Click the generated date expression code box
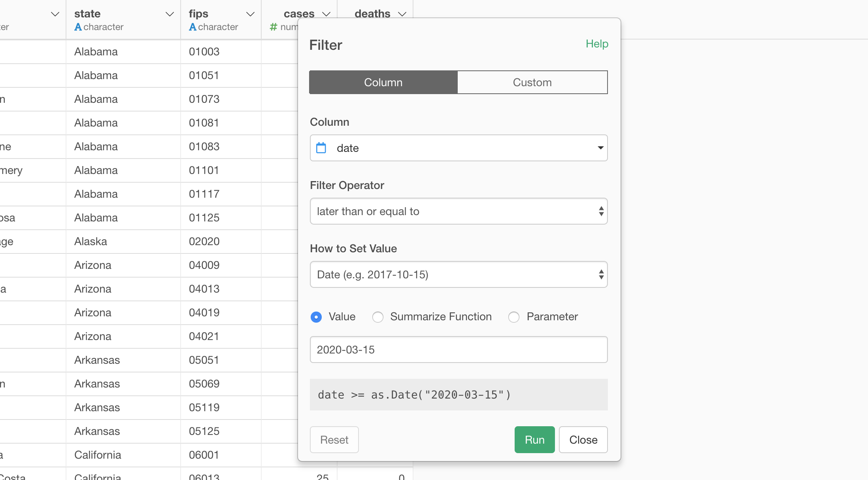The width and height of the screenshot is (868, 480). pos(459,395)
